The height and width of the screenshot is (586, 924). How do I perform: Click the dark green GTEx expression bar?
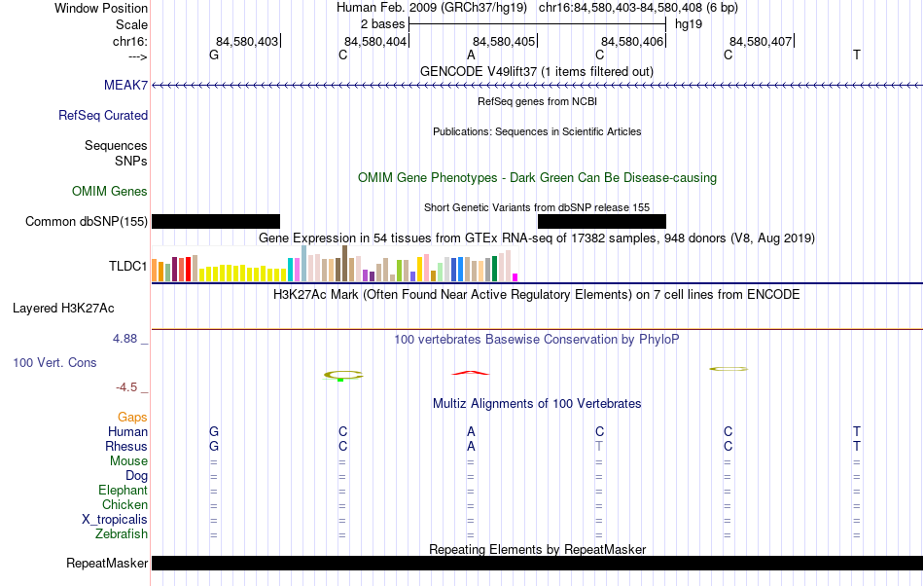(494, 269)
